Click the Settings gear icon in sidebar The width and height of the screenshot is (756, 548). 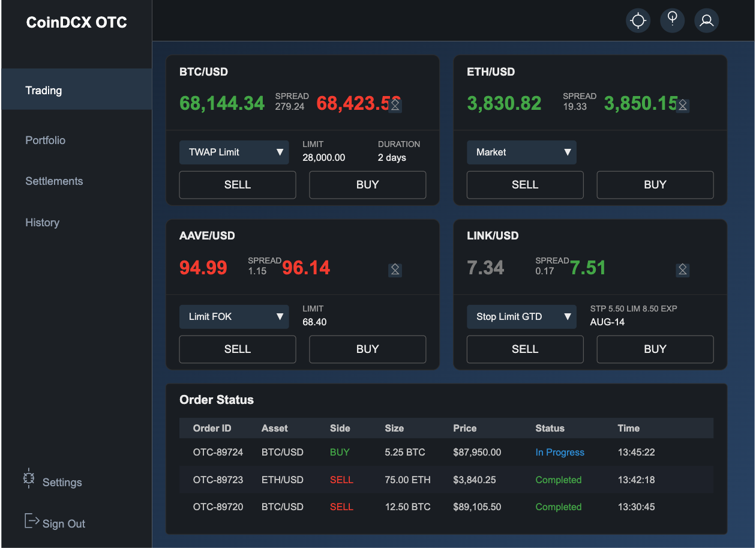tap(29, 478)
